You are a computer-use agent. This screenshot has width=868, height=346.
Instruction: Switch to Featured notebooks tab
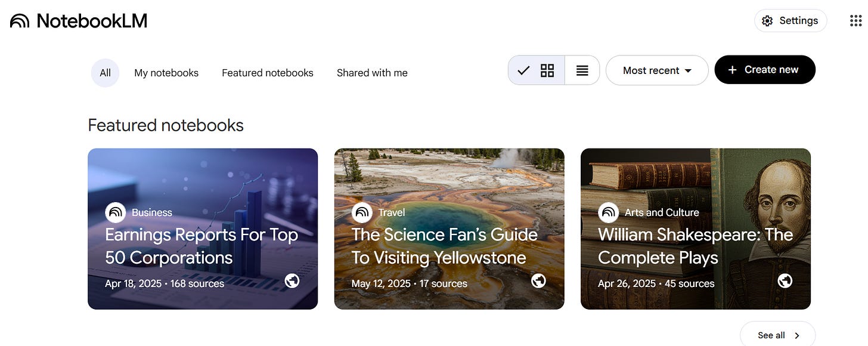click(x=268, y=73)
